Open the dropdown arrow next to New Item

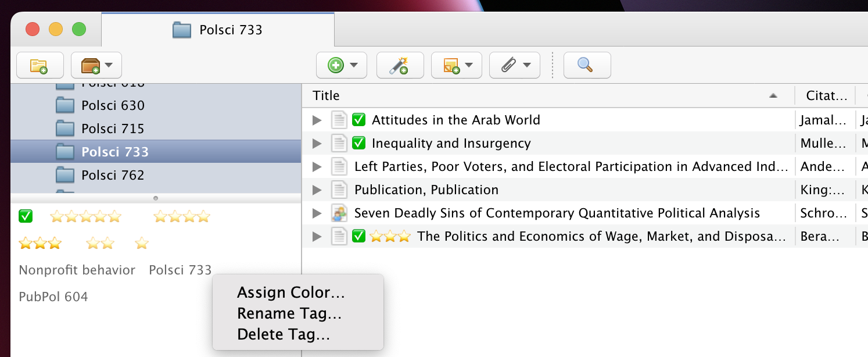coord(353,65)
